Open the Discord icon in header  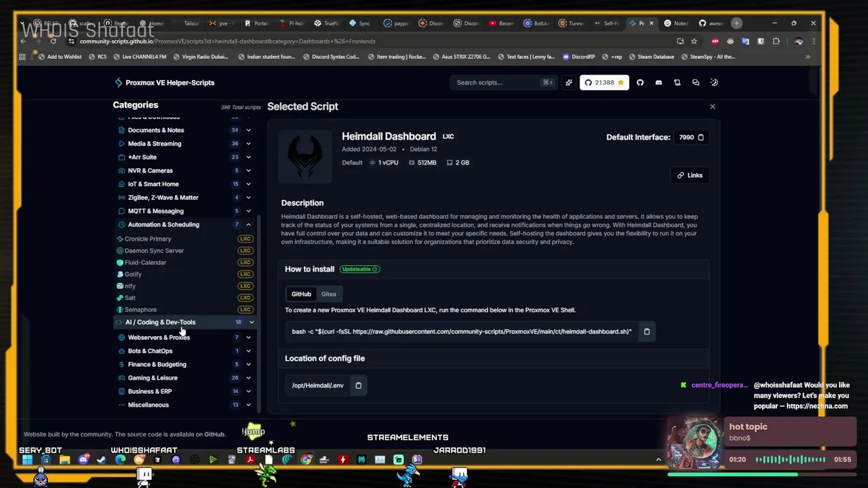(x=658, y=83)
